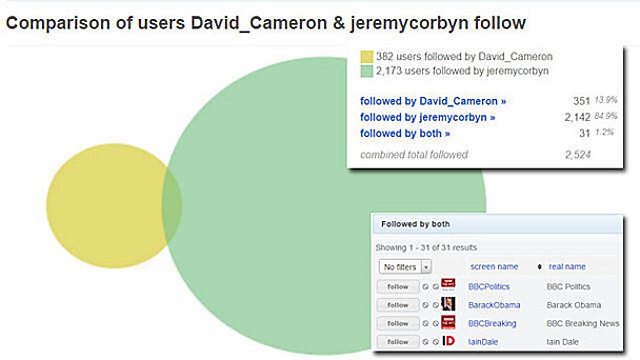Image resolution: width=640 pixels, height=360 pixels.
Task: Open the 'followed by David_Cameron' link
Action: [x=433, y=101]
